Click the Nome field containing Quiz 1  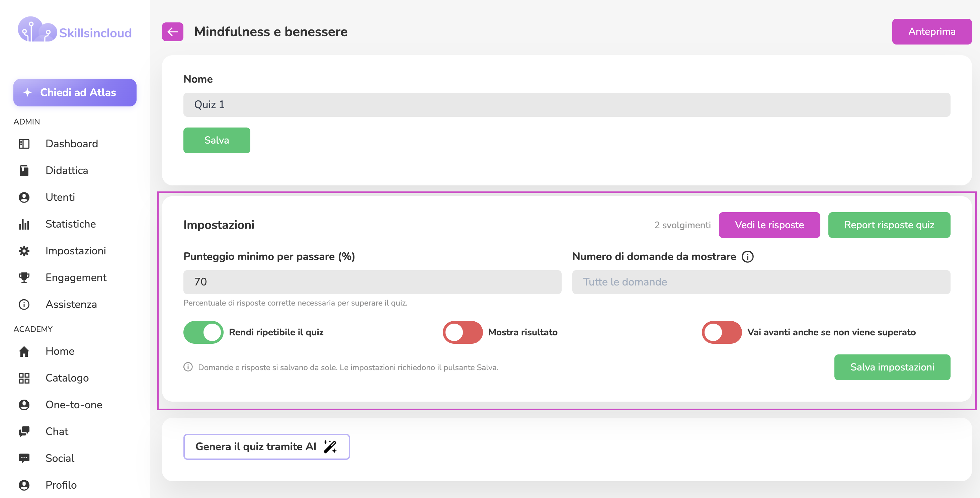point(567,105)
